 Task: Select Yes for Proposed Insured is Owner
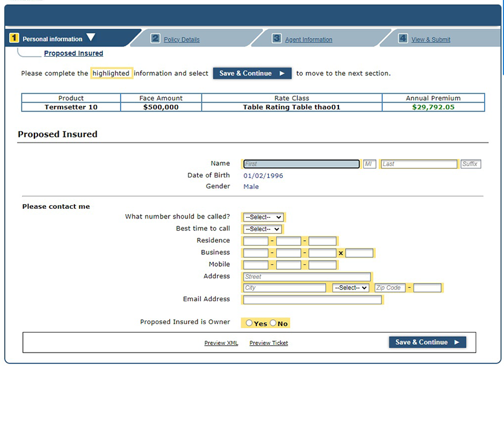click(x=250, y=324)
